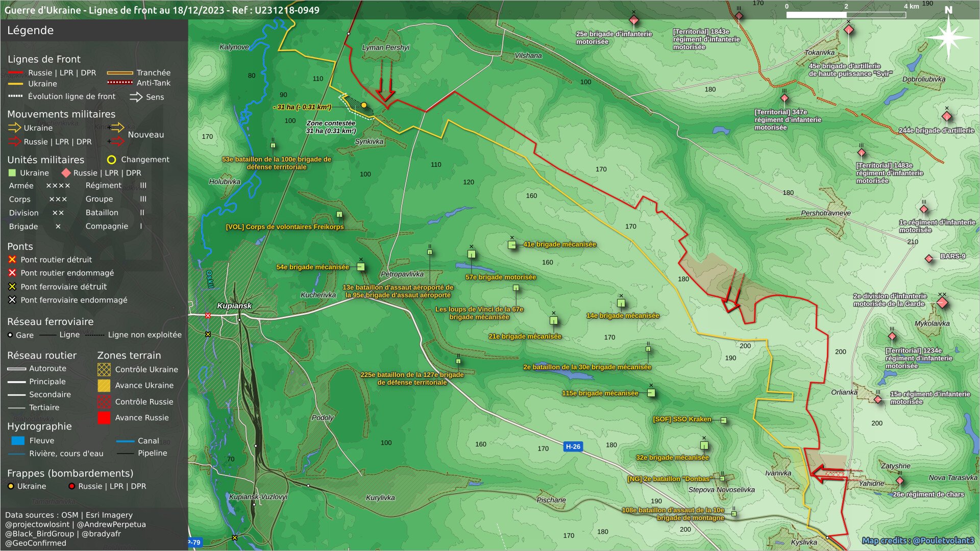
Task: Click the "Synkivka" village label
Action: [369, 141]
